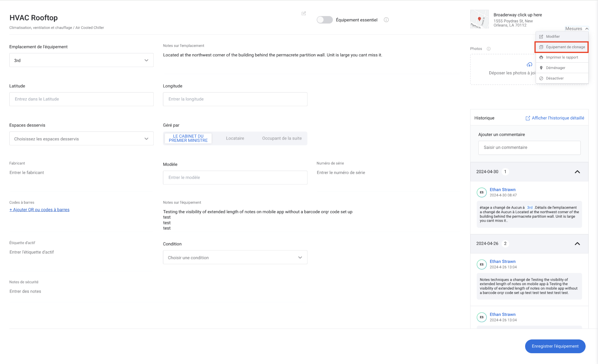Click the ES avatar on 2024-4-26 13:04 entry
This screenshot has width=598, height=364.
481,264
